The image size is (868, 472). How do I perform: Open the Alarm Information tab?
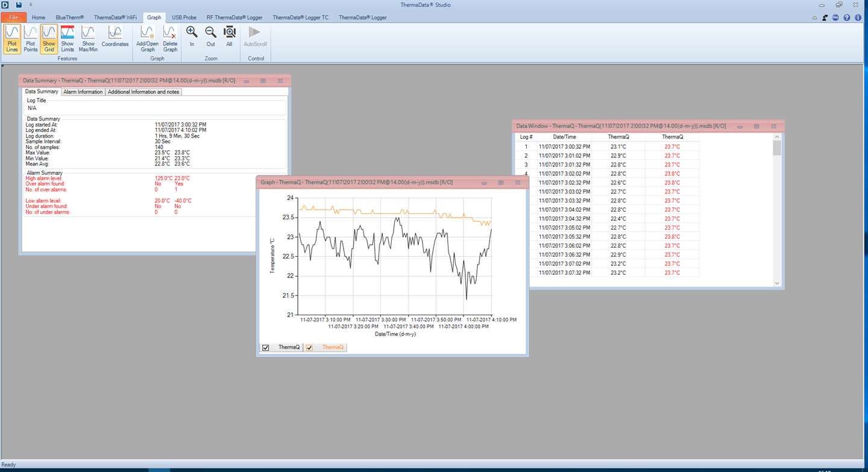tap(83, 92)
